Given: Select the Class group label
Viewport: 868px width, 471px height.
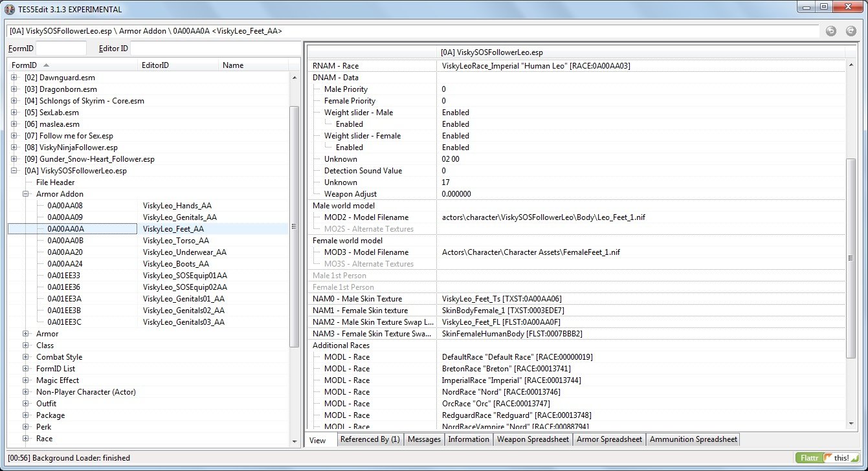Looking at the screenshot, I should [x=46, y=345].
